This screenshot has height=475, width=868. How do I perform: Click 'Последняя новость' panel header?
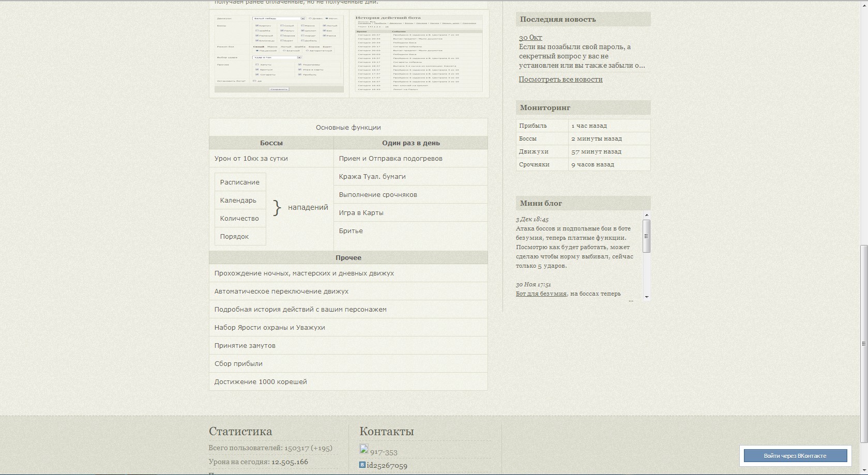[x=583, y=19]
